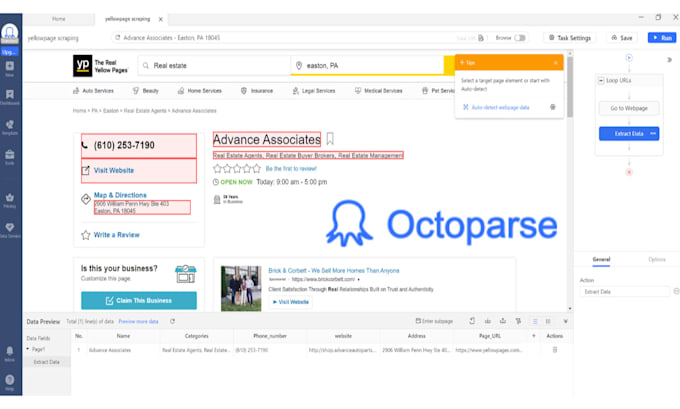680x409 pixels.
Task: Click the Save button
Action: 622,38
